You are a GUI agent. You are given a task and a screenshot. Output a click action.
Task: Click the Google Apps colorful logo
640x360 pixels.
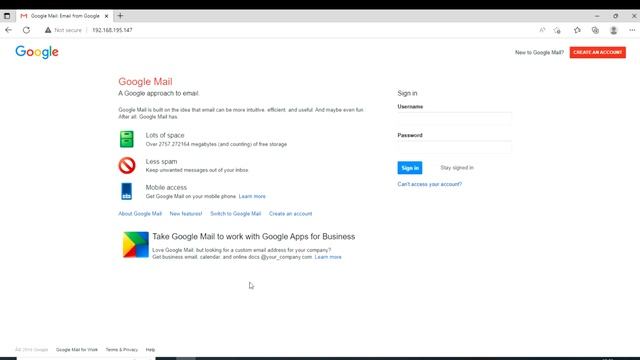point(136,244)
